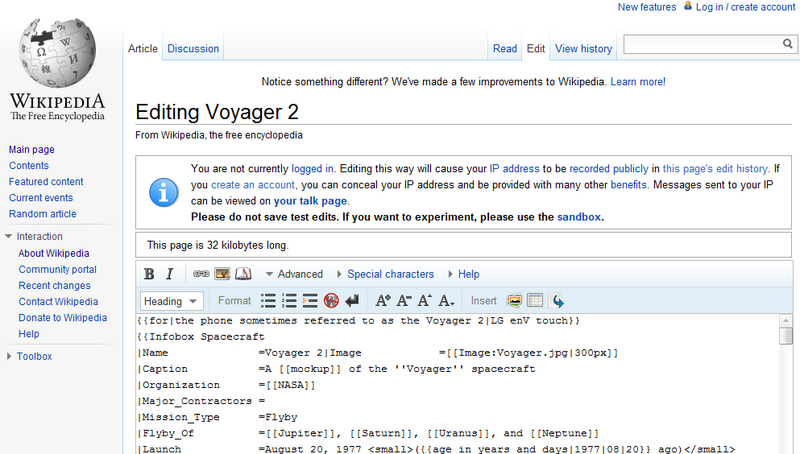The height and width of the screenshot is (454, 800).
Task: Click the Wikipedia globe logo
Action: [57, 53]
